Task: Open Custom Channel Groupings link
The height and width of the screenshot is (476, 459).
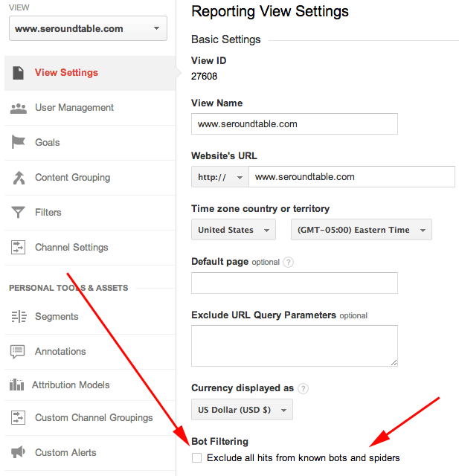Action: 90,418
